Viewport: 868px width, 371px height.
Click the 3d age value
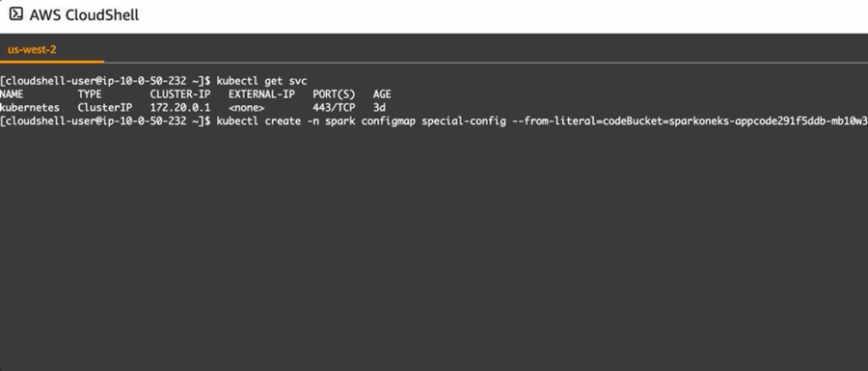coord(379,108)
